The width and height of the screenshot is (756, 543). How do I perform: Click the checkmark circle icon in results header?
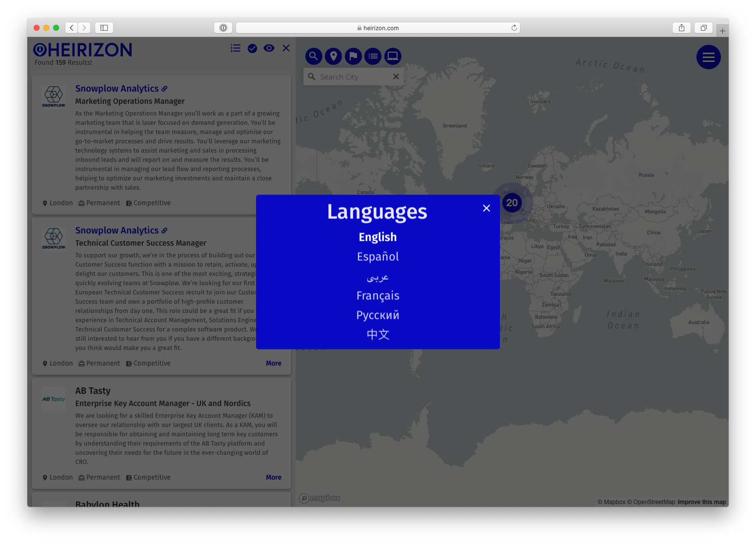(x=252, y=48)
